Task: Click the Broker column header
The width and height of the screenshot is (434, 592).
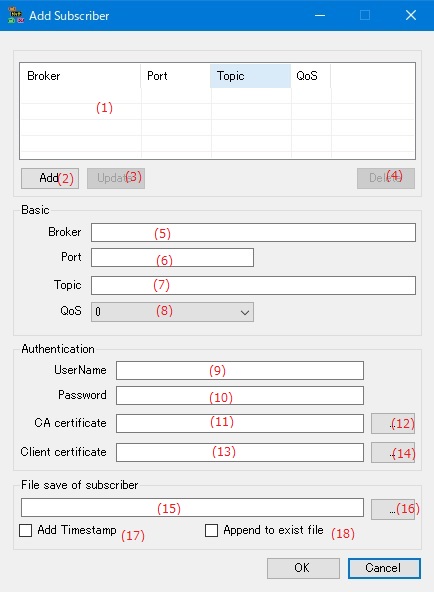Action: (81, 76)
